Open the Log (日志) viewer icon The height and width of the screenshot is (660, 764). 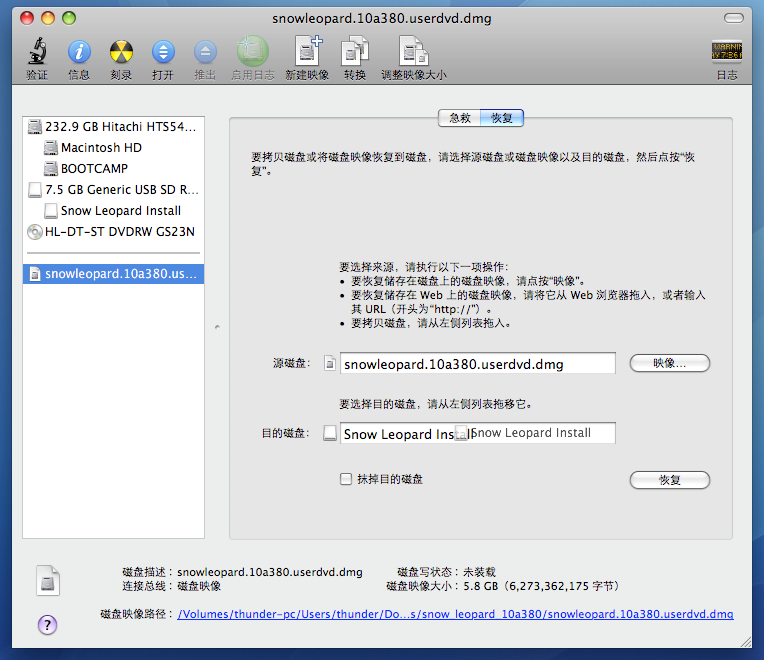(726, 51)
